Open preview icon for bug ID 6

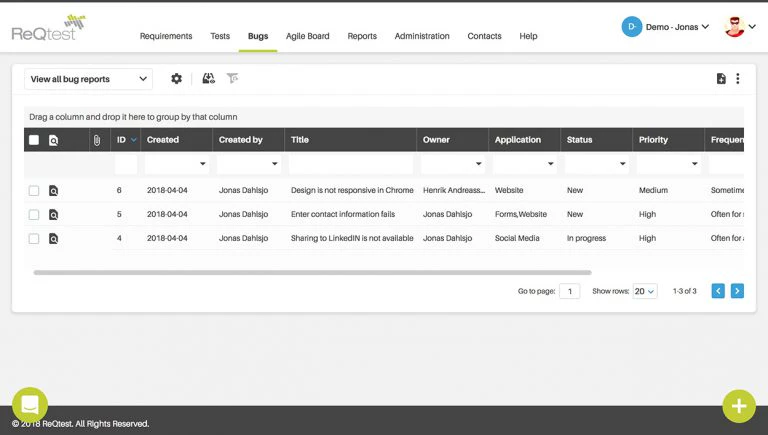(x=53, y=191)
